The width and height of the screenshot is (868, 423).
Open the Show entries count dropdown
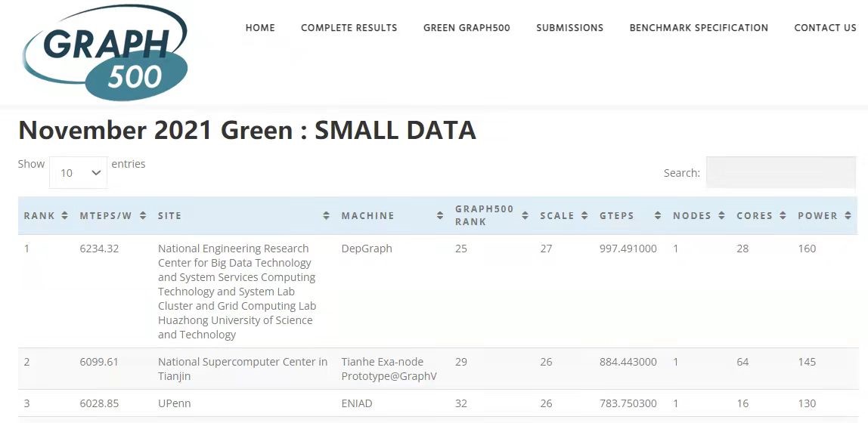click(x=79, y=173)
